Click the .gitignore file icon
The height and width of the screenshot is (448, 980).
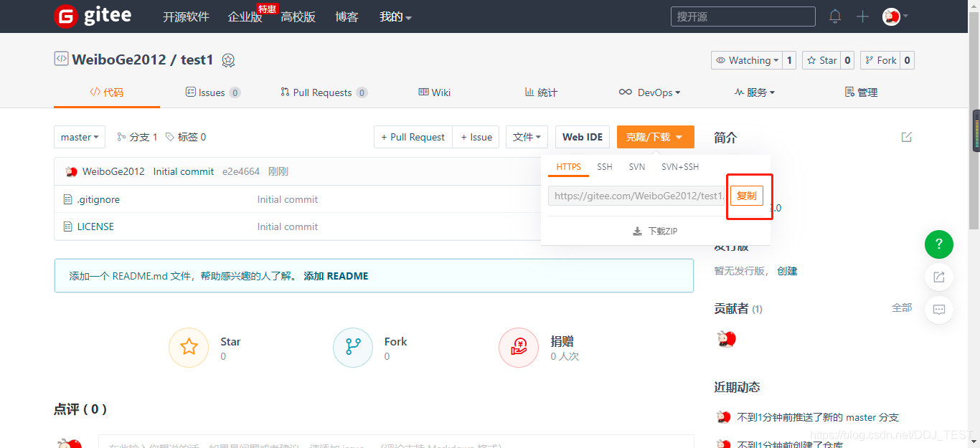click(x=68, y=199)
